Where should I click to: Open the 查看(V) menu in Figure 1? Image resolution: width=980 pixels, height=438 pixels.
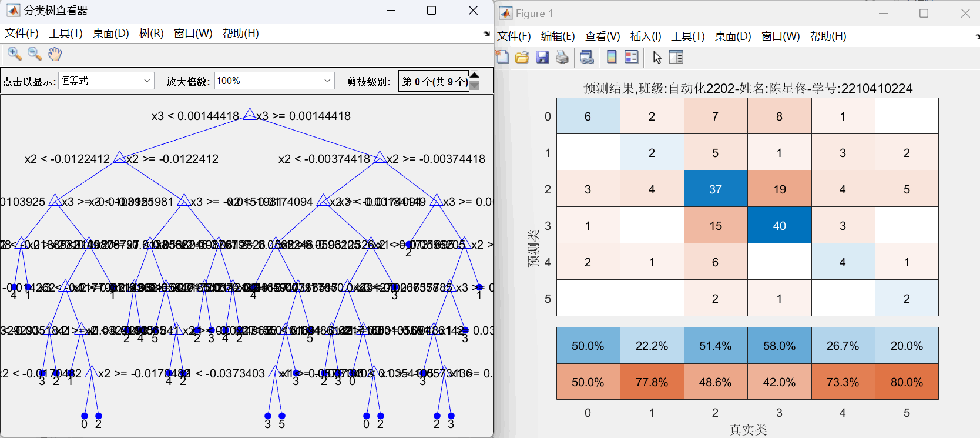pos(603,36)
